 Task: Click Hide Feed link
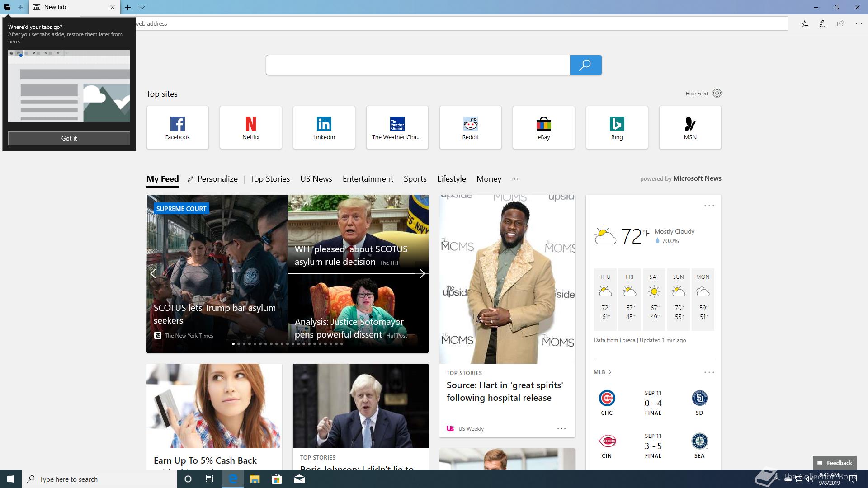697,94
